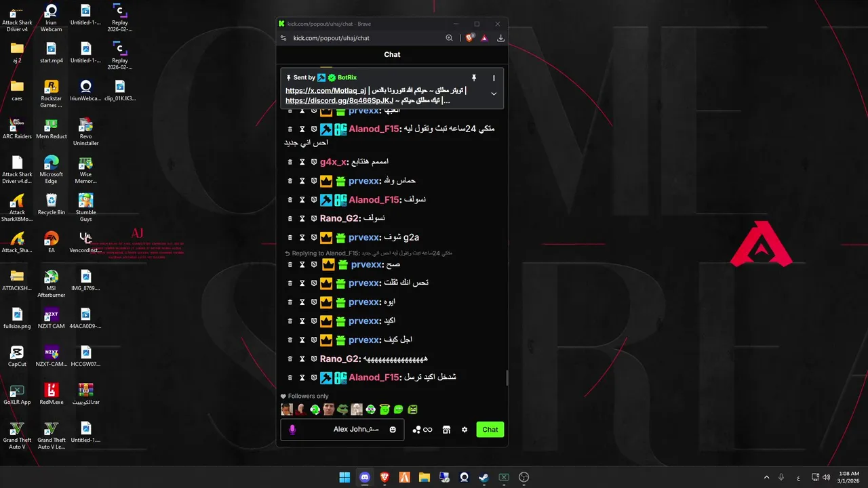Select the Iriun Webcam desktop icon

click(x=52, y=18)
